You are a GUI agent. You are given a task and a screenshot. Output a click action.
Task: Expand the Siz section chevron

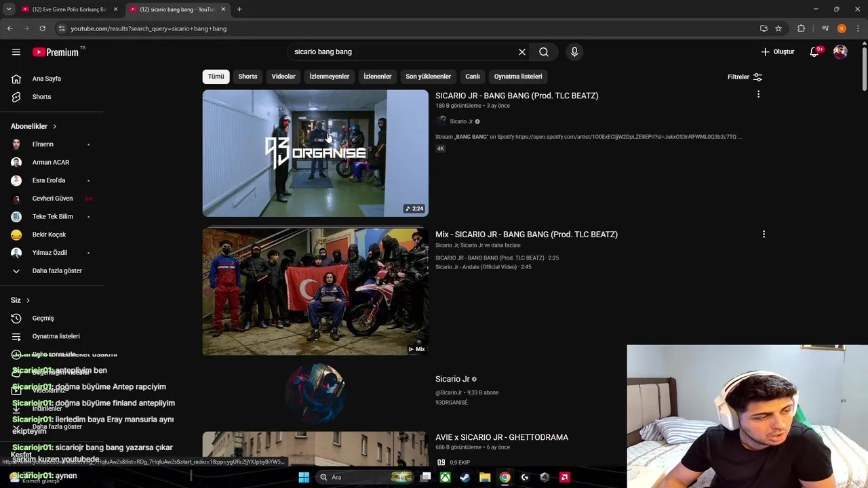tap(28, 300)
